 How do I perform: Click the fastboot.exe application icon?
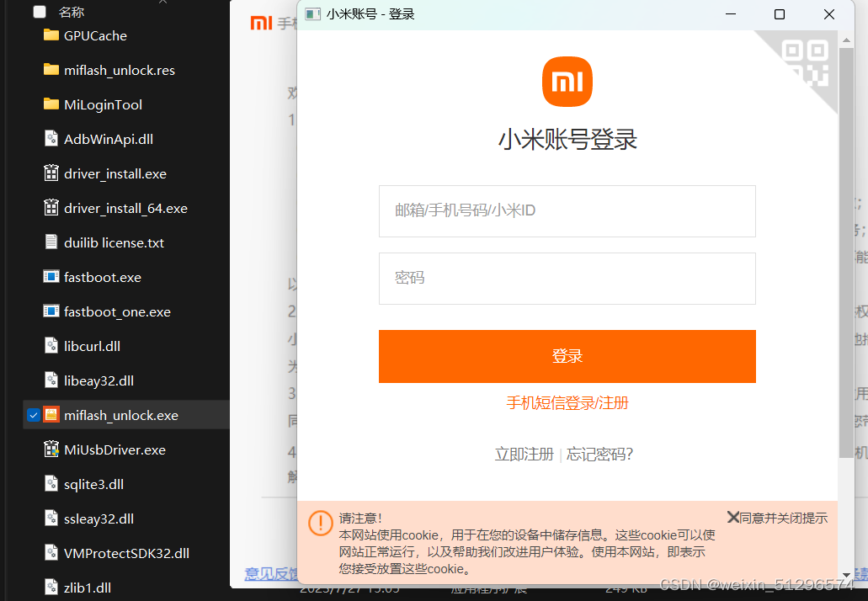[x=51, y=276]
